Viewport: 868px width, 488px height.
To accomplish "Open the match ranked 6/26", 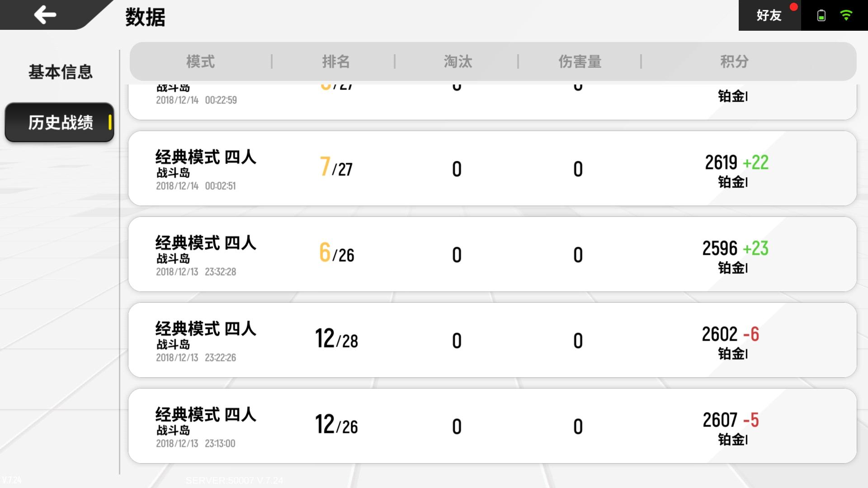I will click(492, 254).
